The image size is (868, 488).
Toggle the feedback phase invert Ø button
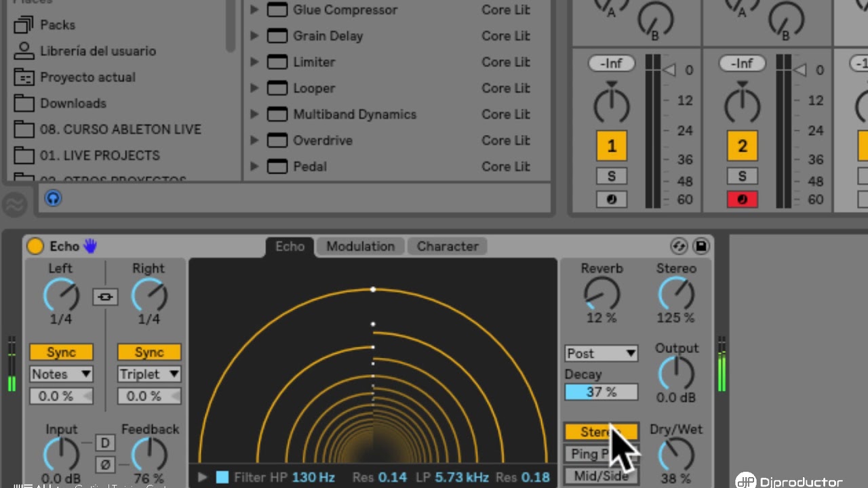pyautogui.click(x=105, y=465)
